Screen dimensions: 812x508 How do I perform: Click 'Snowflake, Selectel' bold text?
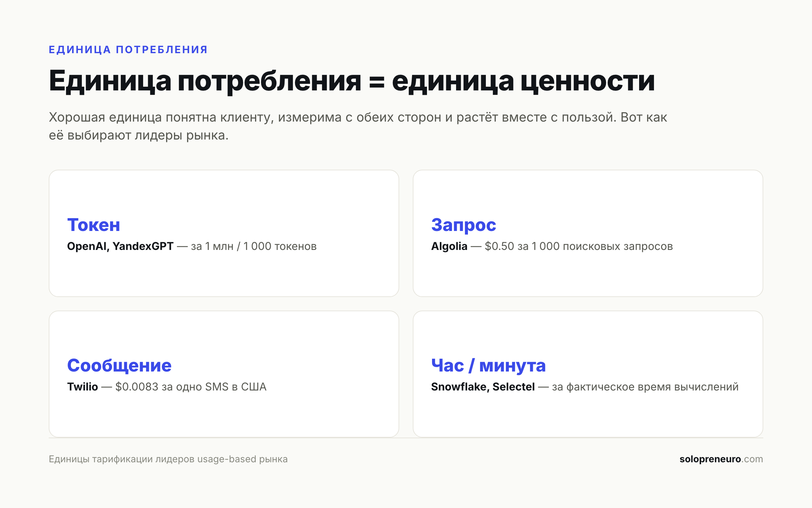pos(483,387)
